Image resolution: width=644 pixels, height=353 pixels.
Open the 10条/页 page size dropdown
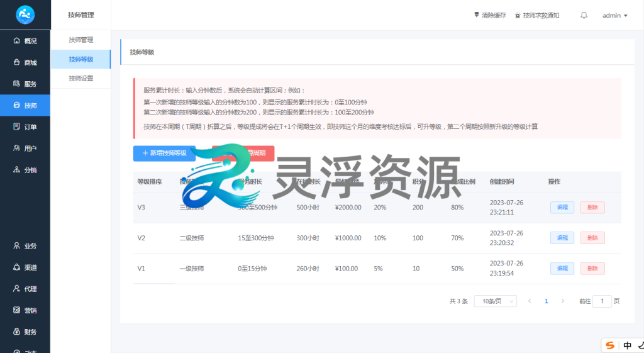point(496,301)
